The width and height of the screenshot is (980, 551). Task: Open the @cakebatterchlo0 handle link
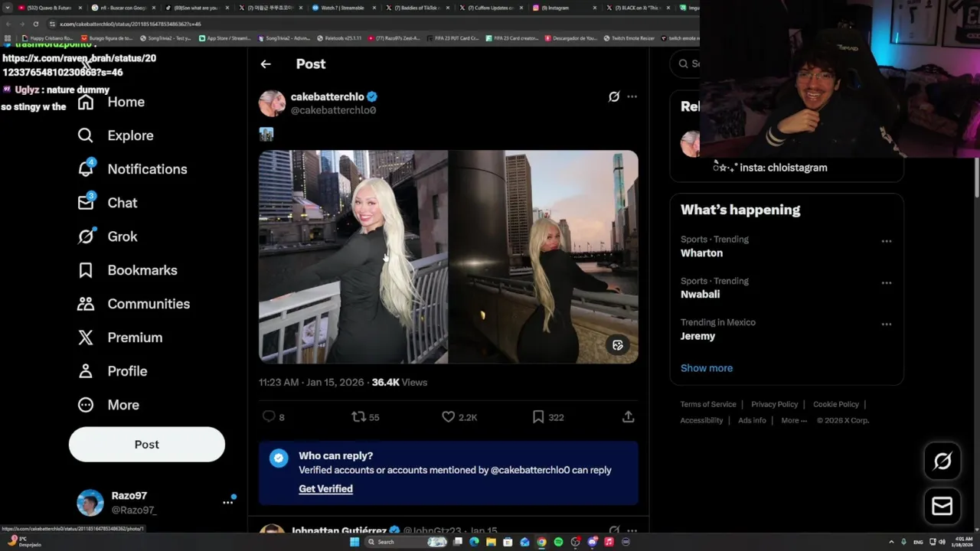(333, 110)
